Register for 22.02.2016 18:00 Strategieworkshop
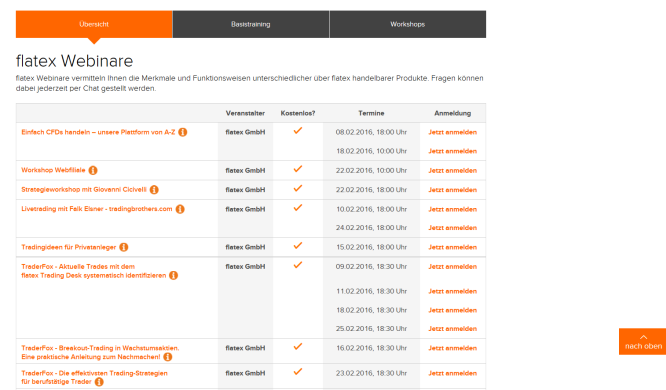This screenshot has height=390, width=666. click(x=452, y=190)
